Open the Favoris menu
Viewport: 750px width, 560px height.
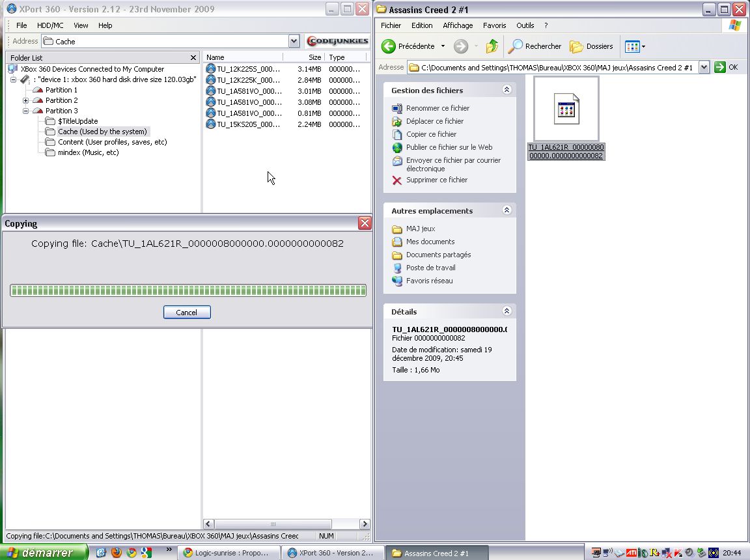click(495, 25)
